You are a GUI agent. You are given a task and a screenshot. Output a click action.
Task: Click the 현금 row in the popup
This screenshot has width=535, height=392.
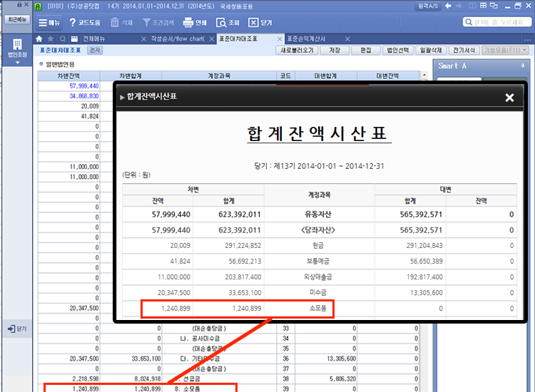pos(320,246)
